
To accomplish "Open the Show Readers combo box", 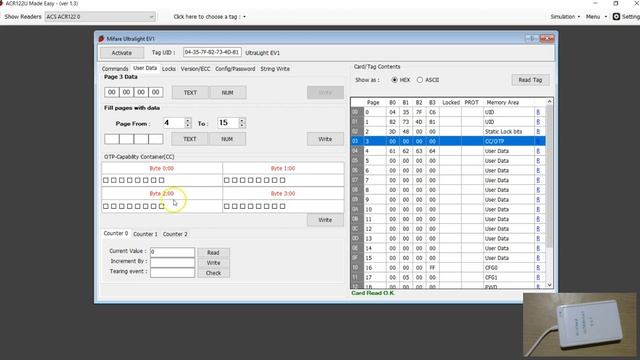I will click(100, 17).
